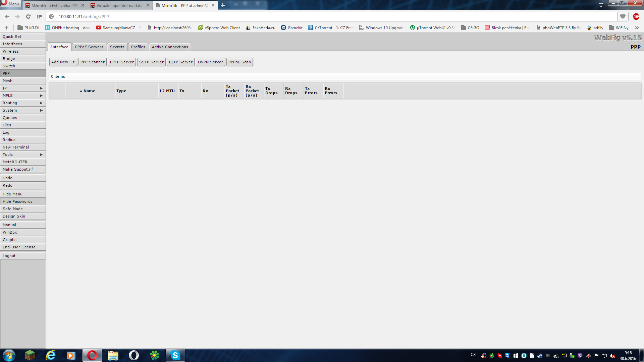Toggle Safe Mode in the sidebar

[x=23, y=209]
